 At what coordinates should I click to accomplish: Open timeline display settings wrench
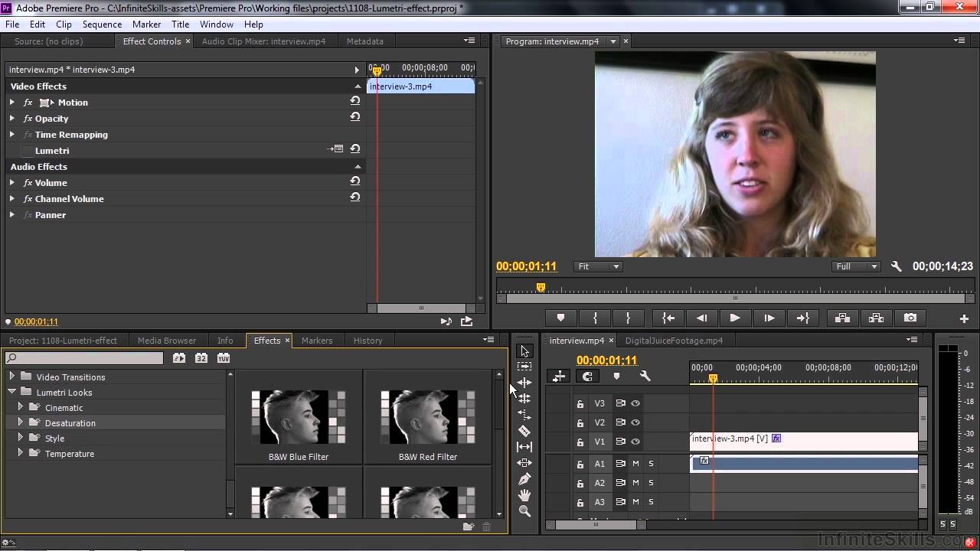[x=645, y=376]
